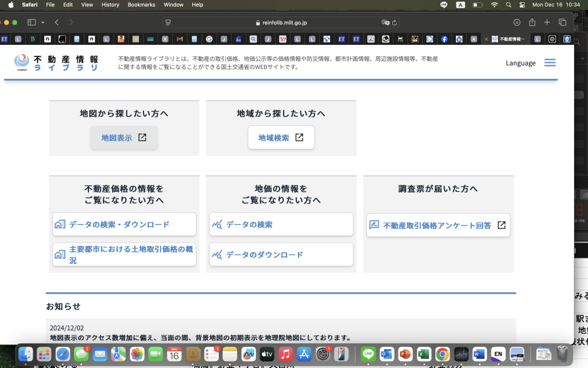The width and height of the screenshot is (588, 368).
Task: Click the Share icon in Safari toolbar
Action: (532, 22)
